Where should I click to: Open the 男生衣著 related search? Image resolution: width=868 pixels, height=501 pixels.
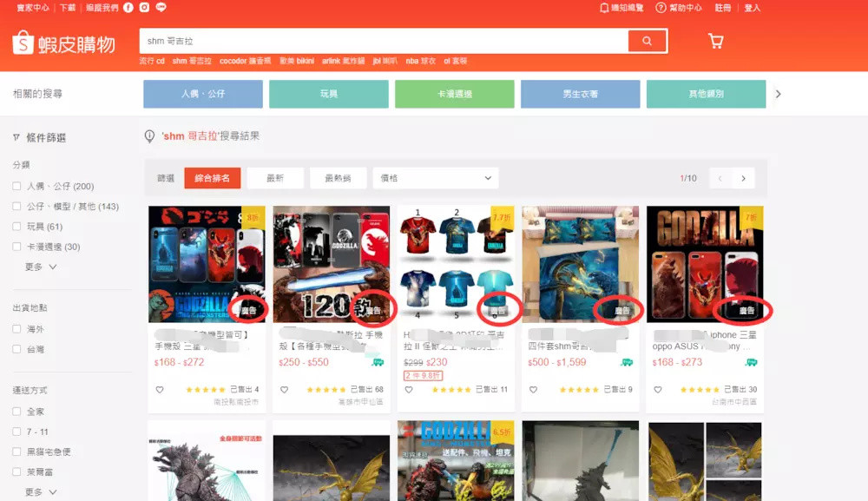[x=580, y=94]
